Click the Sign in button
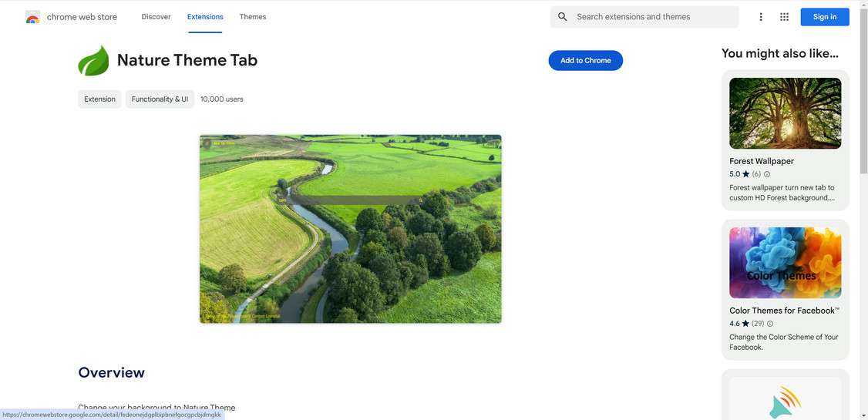Image resolution: width=868 pixels, height=420 pixels. [825, 17]
